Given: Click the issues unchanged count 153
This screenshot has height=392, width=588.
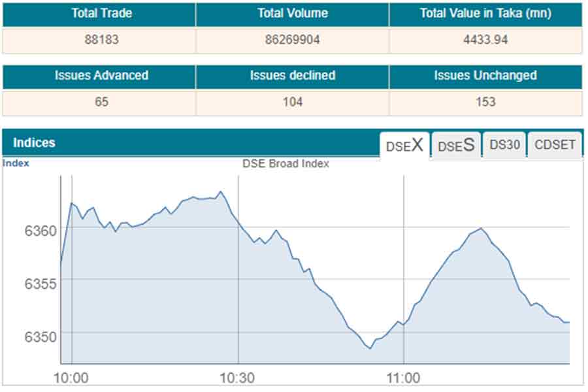Looking at the screenshot, I should [x=485, y=102].
